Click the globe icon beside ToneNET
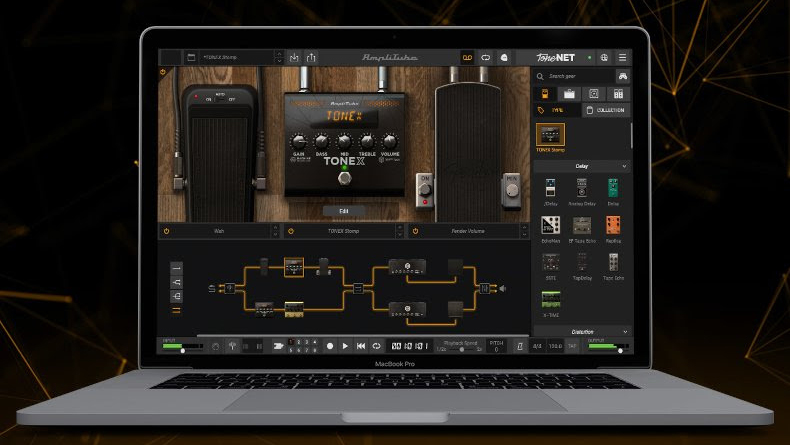This screenshot has width=790, height=445. pyautogui.click(x=604, y=57)
